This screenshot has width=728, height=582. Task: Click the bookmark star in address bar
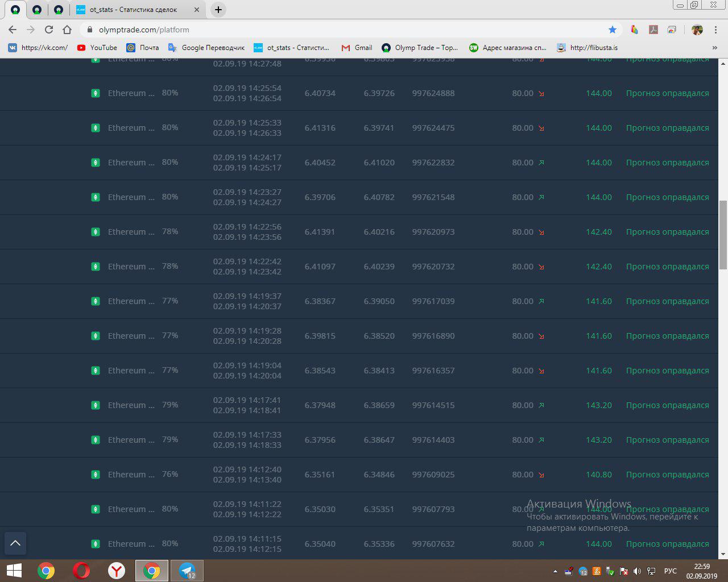pyautogui.click(x=612, y=30)
